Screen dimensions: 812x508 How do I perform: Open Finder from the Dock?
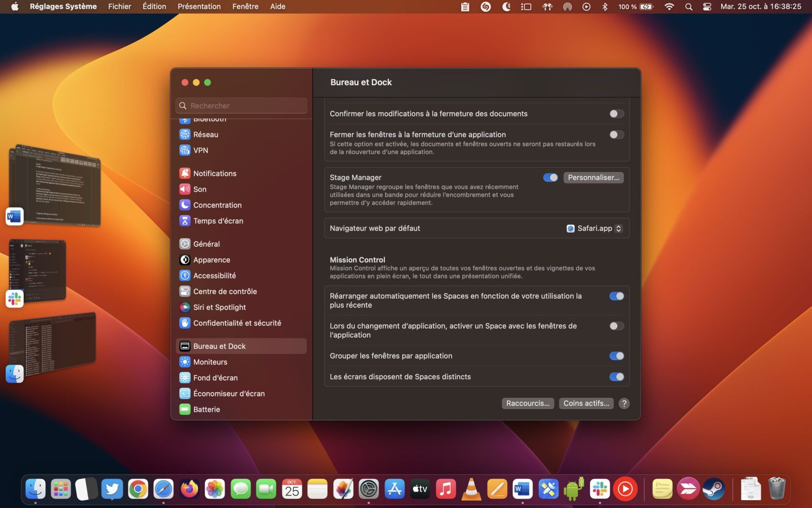36,489
